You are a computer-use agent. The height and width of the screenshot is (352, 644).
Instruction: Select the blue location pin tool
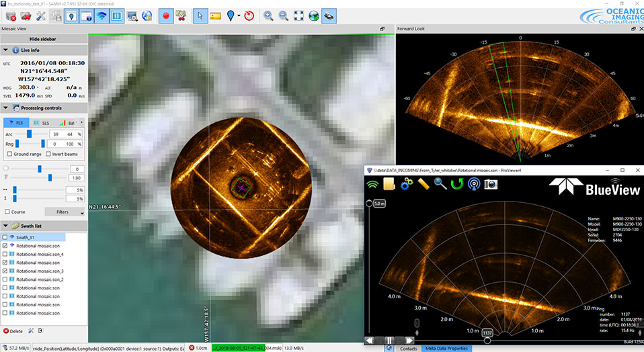(x=231, y=16)
